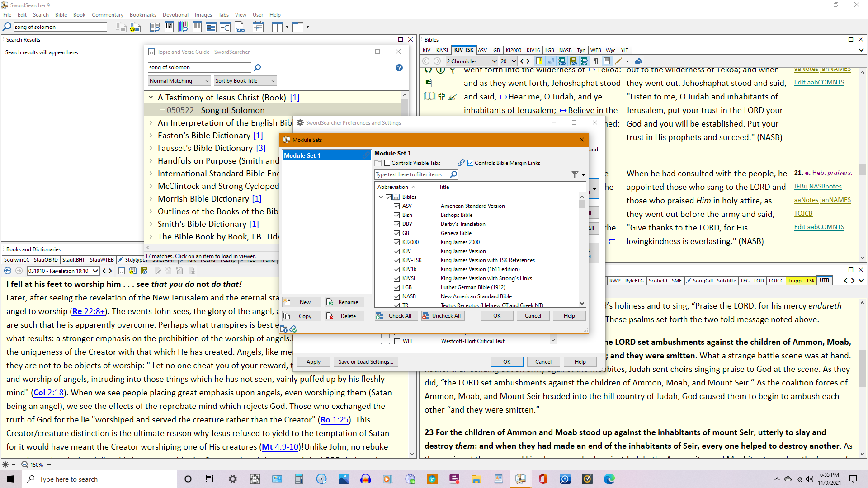Viewport: 868px width, 488px height.
Task: Open the Bible search book-magnifier toolbar icon
Action: 155,28
